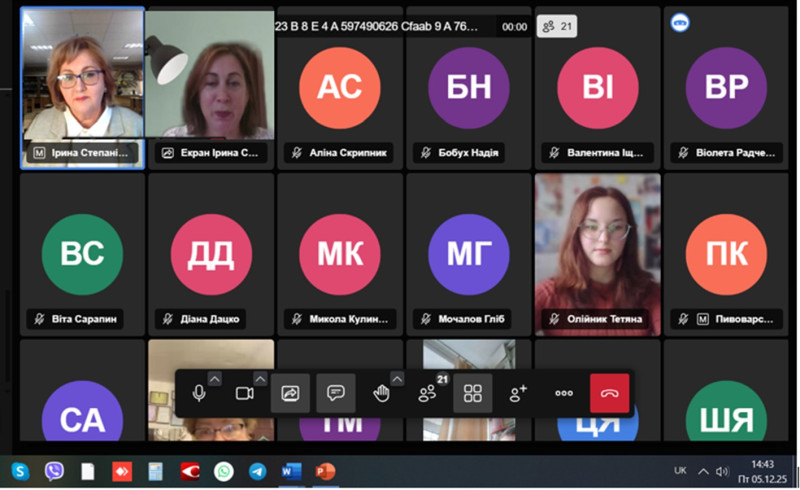800x490 pixels.
Task: Toggle the raise hand button
Action: coord(381,394)
